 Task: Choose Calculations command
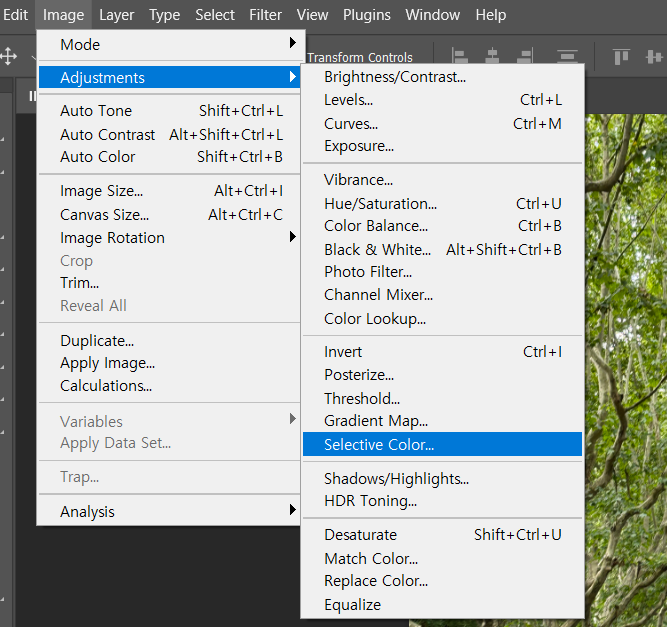click(169, 385)
